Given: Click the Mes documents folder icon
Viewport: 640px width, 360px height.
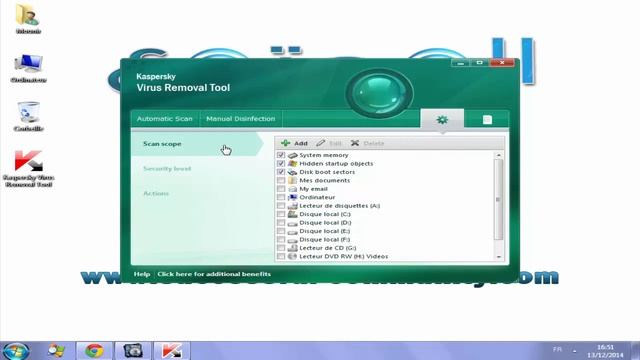Looking at the screenshot, I should pos(292,180).
